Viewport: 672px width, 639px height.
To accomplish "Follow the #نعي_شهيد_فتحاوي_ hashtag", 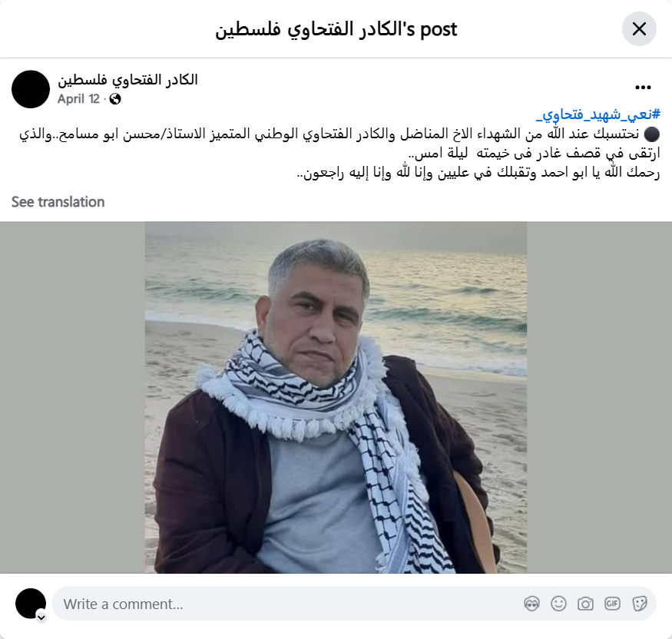I will (598, 114).
